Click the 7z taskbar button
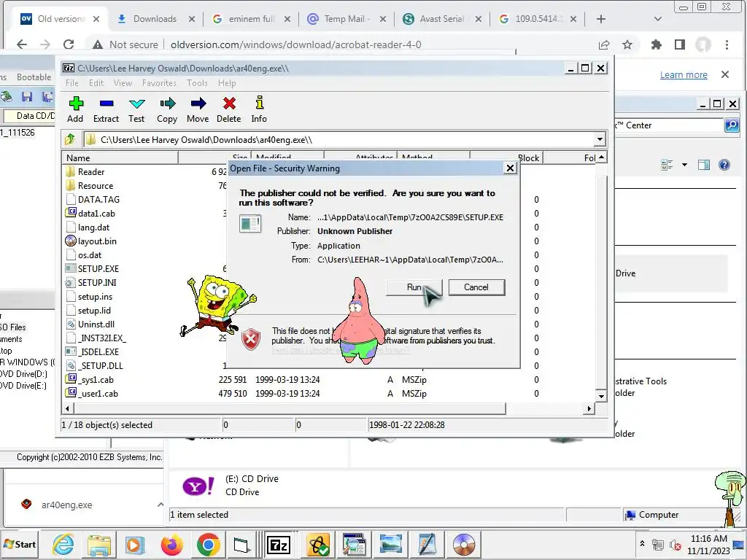747x560 pixels. click(x=279, y=544)
